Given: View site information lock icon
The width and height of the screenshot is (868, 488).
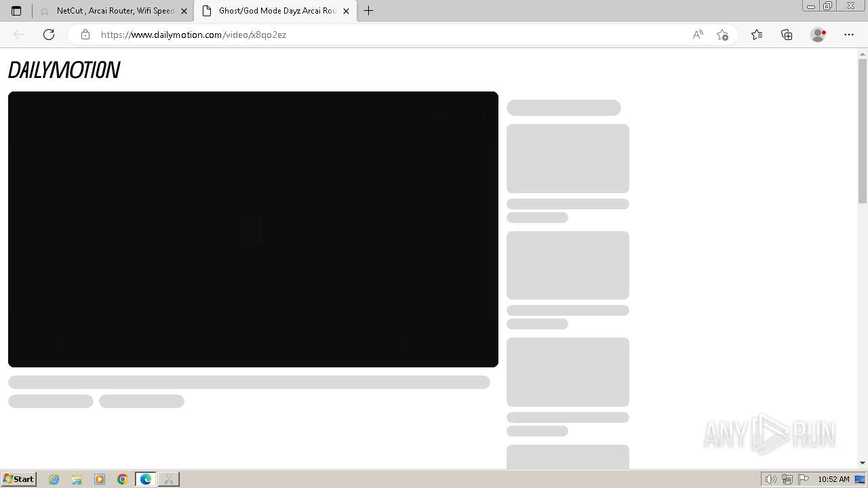Looking at the screenshot, I should pyautogui.click(x=85, y=35).
